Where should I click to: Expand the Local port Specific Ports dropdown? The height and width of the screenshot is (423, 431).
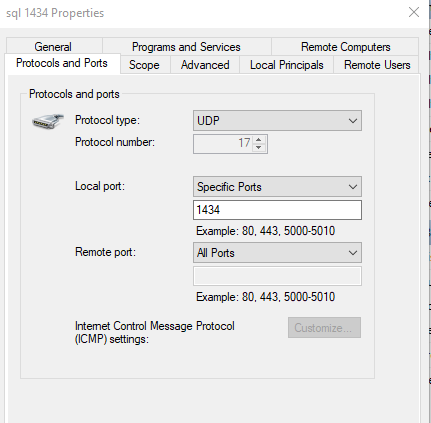click(277, 187)
